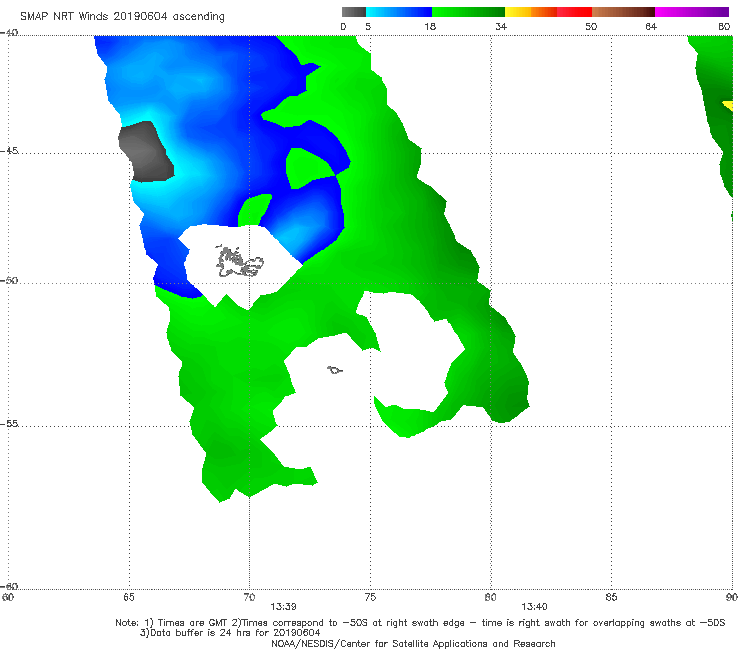Click the green 18-34 knot segment of the colorbar
Screen dimensions: 740x650
coord(468,12)
